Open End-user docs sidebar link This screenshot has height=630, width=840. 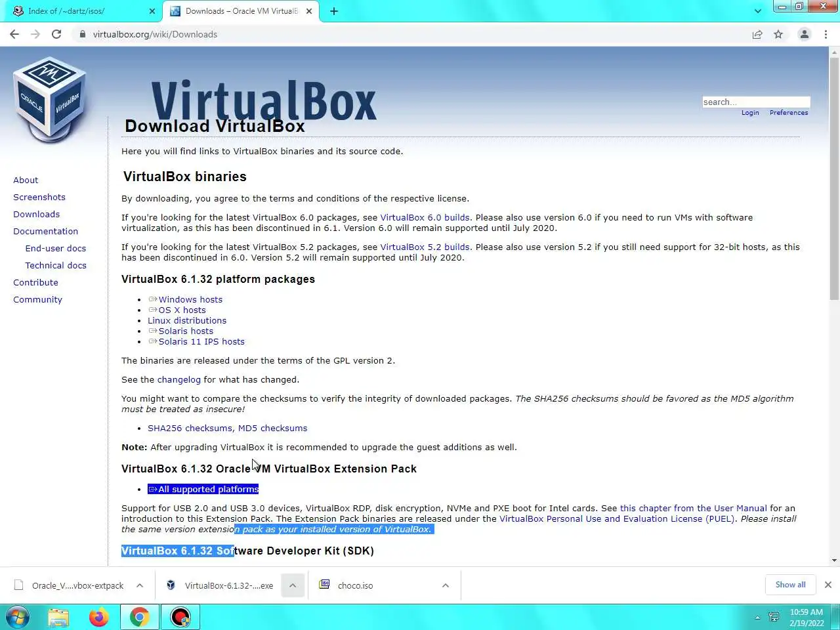pyautogui.click(x=56, y=248)
